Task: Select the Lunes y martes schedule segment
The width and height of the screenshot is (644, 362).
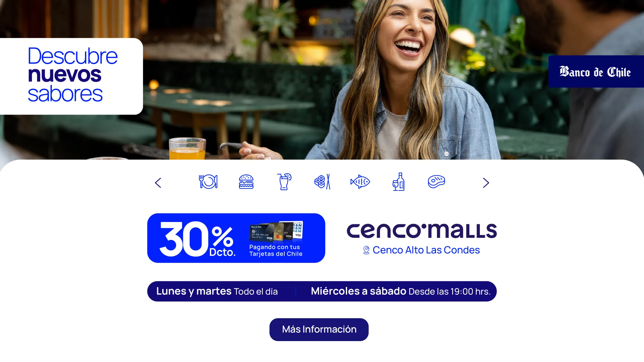Action: [x=217, y=291]
